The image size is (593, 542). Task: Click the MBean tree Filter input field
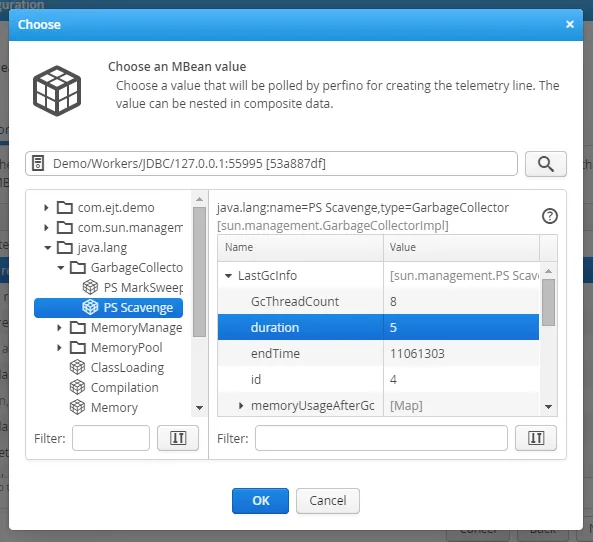click(x=111, y=438)
